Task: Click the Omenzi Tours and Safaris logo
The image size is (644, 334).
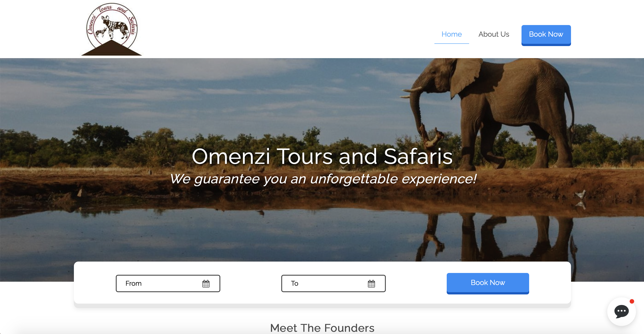Action: tap(112, 29)
